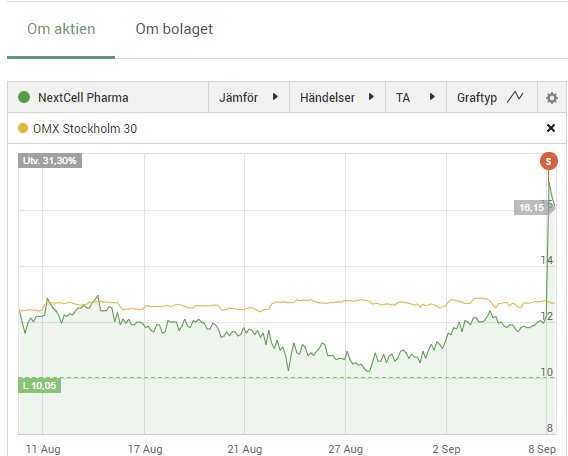The width and height of the screenshot is (568, 456).
Task: Click the Graftyp line chart icon
Action: coord(515,97)
